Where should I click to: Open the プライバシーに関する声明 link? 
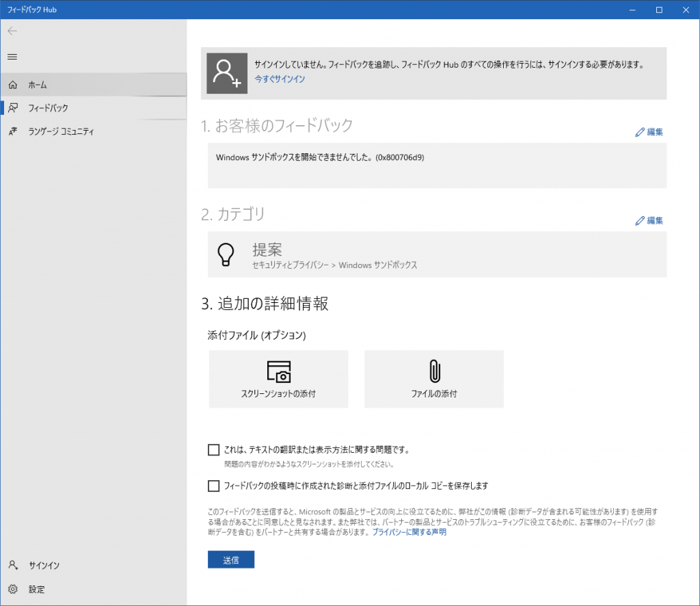(x=409, y=532)
